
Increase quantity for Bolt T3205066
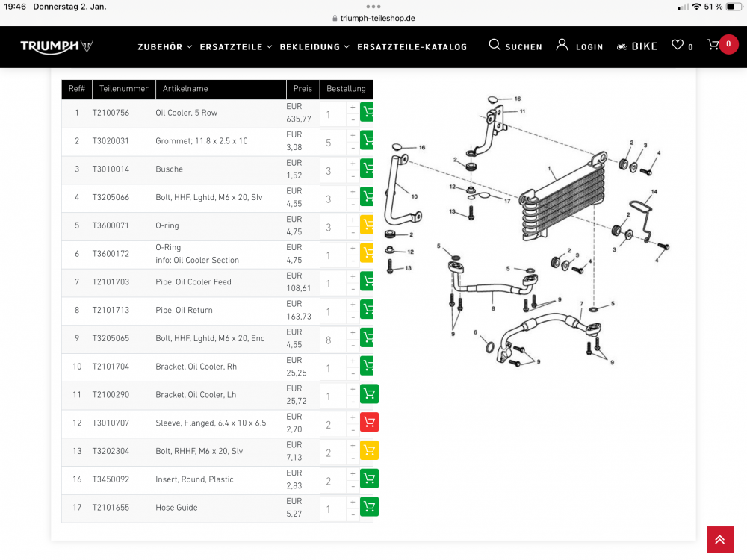pos(353,191)
